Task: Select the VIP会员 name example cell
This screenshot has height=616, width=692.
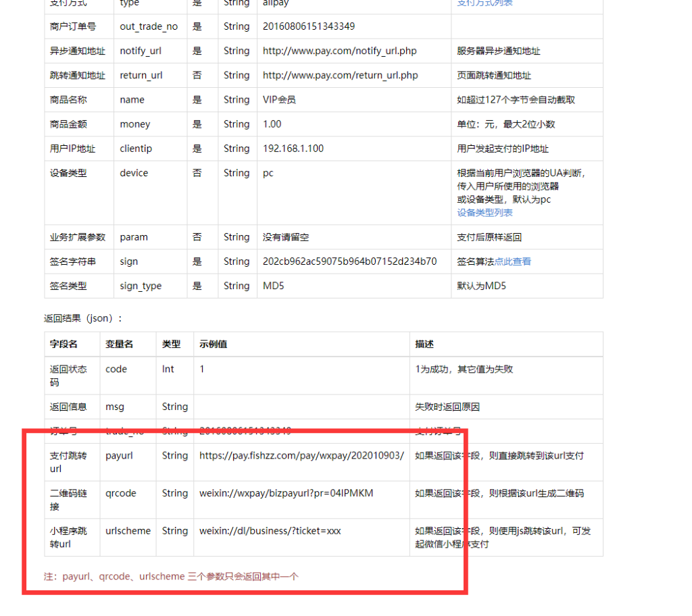Action: pos(277,99)
